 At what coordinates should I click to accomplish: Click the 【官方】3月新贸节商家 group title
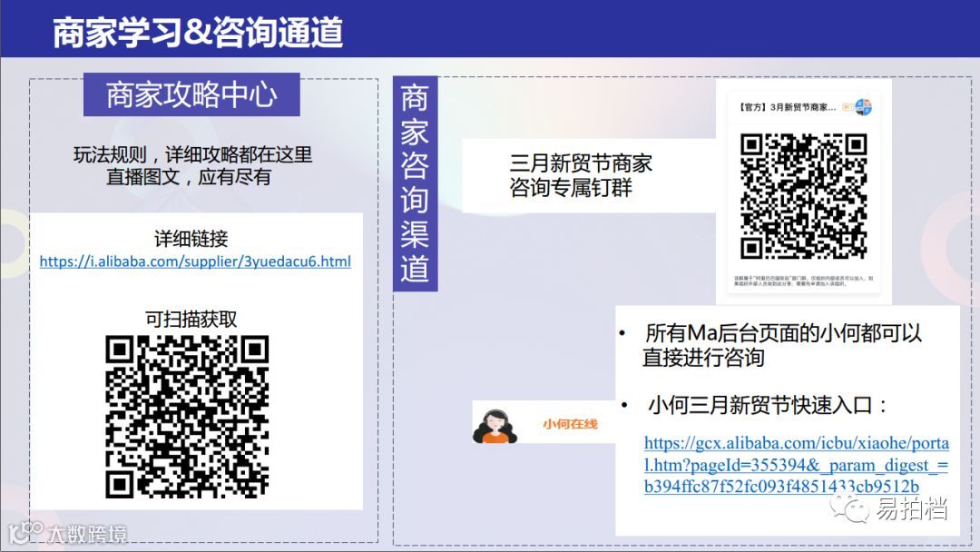coord(786,107)
